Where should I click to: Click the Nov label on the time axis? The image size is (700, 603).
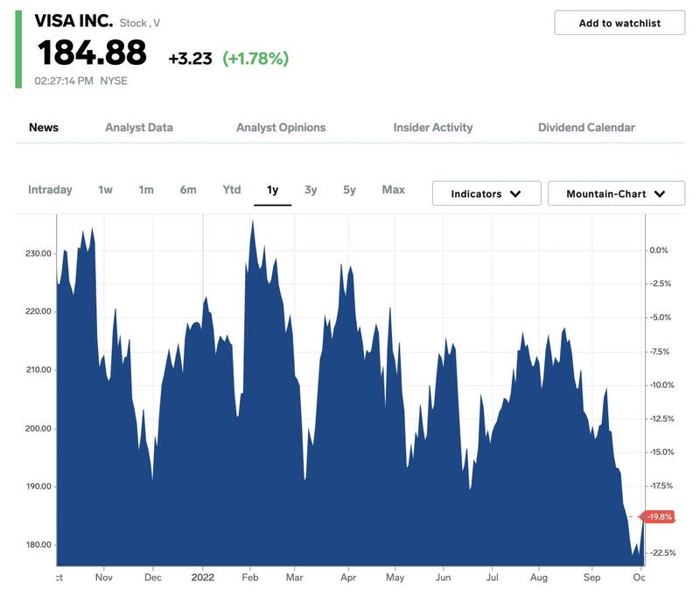click(x=104, y=578)
